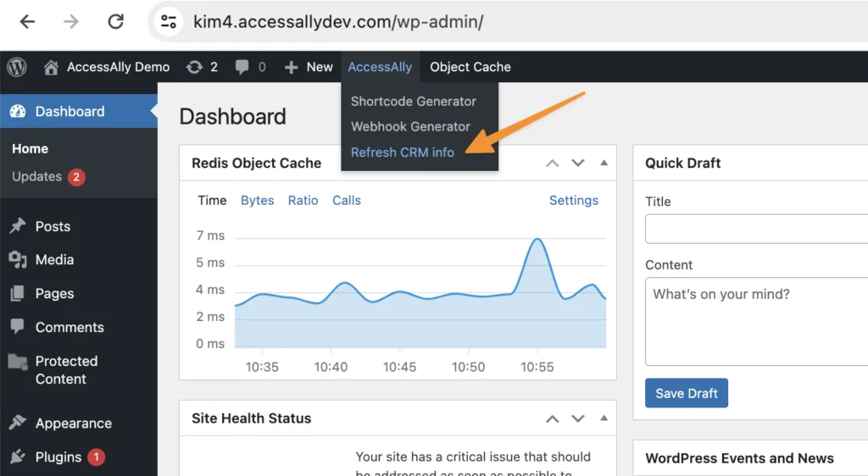
Task: Switch chart to the Calls tab
Action: [347, 200]
